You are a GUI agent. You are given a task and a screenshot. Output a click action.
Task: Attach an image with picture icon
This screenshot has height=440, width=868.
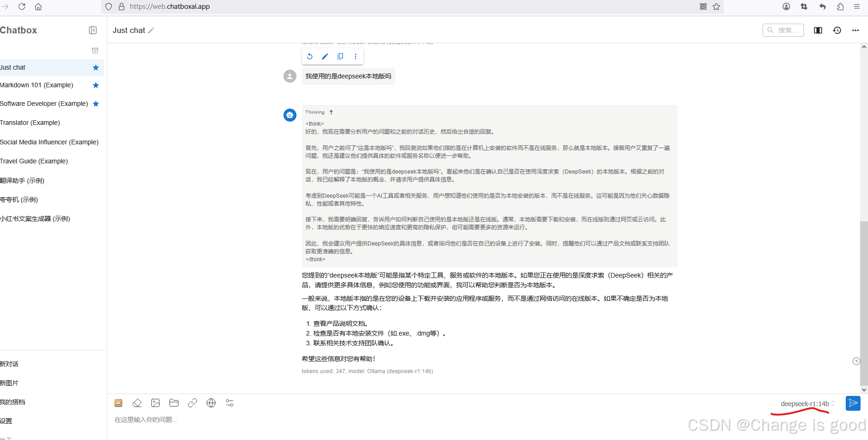(x=155, y=403)
